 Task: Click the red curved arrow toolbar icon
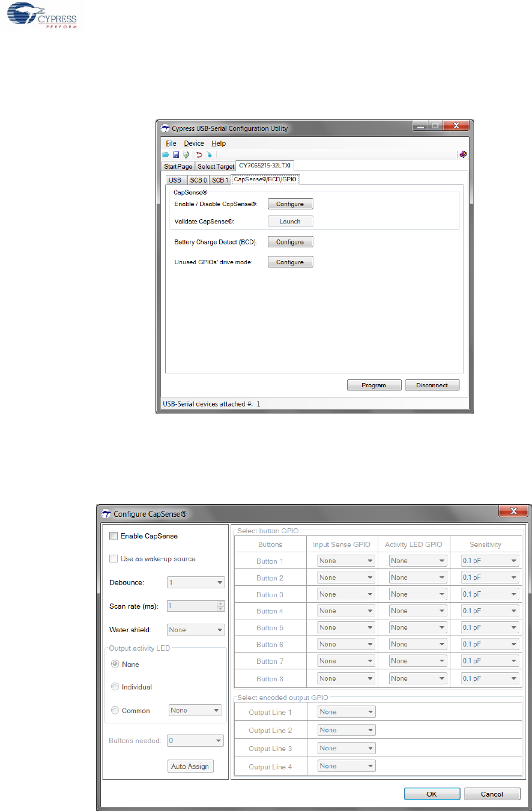[x=199, y=154]
